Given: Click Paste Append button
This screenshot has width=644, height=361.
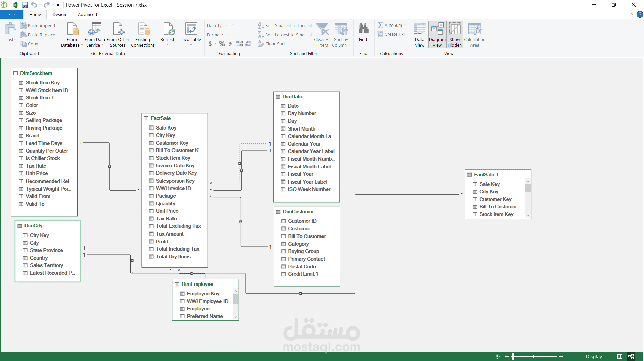Looking at the screenshot, I should [38, 25].
